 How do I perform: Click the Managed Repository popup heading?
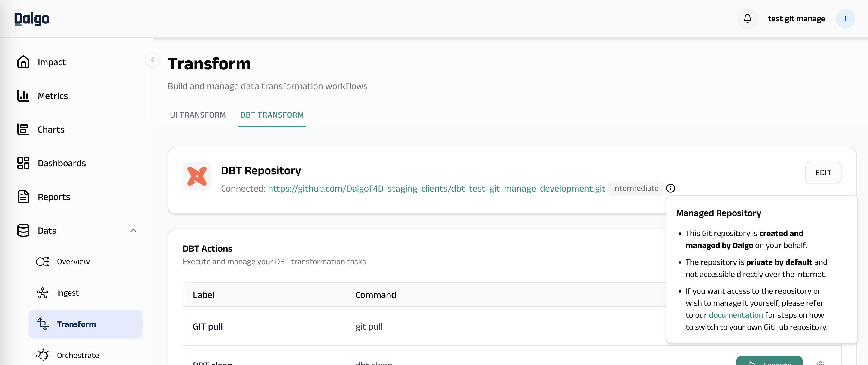point(718,213)
